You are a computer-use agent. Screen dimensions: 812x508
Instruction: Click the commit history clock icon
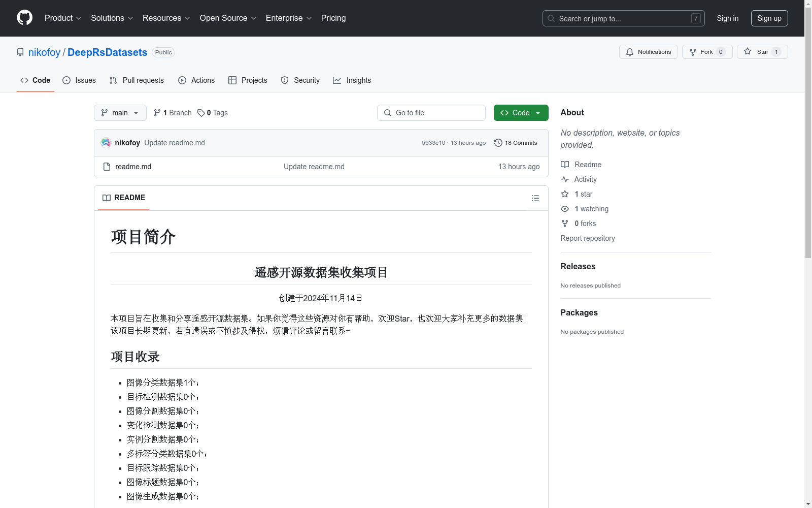(498, 143)
